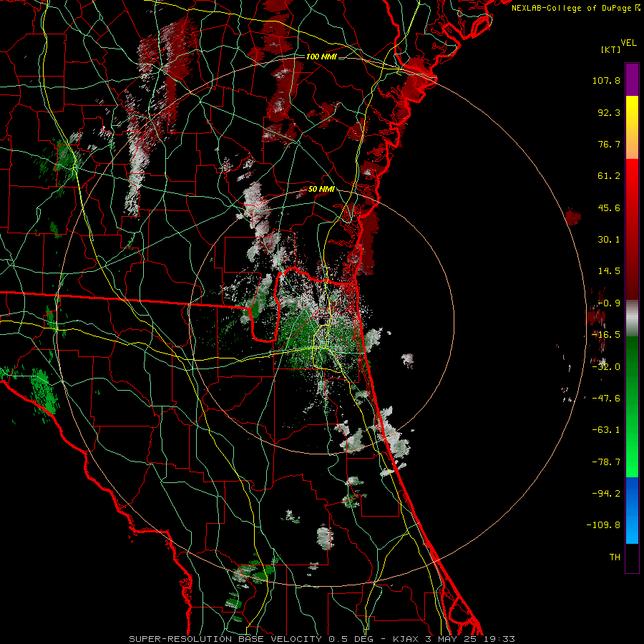The image size is (644, 644).
Task: Select the -32.0 legend value
Action: [x=606, y=367]
